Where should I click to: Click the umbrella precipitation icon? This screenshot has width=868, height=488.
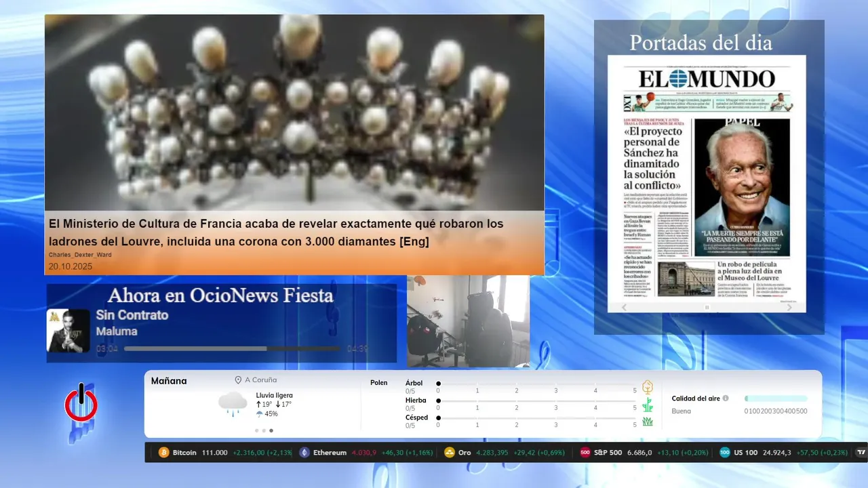coord(259,413)
